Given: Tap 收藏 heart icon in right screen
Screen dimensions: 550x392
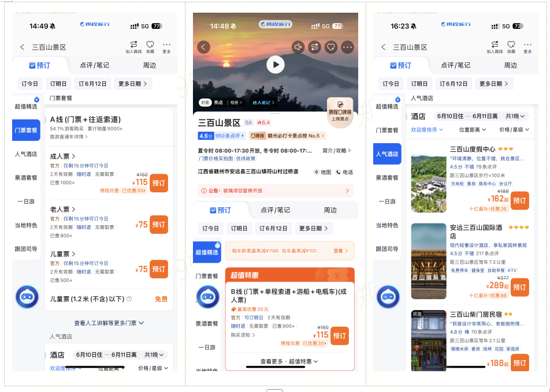Looking at the screenshot, I should pos(511,47).
